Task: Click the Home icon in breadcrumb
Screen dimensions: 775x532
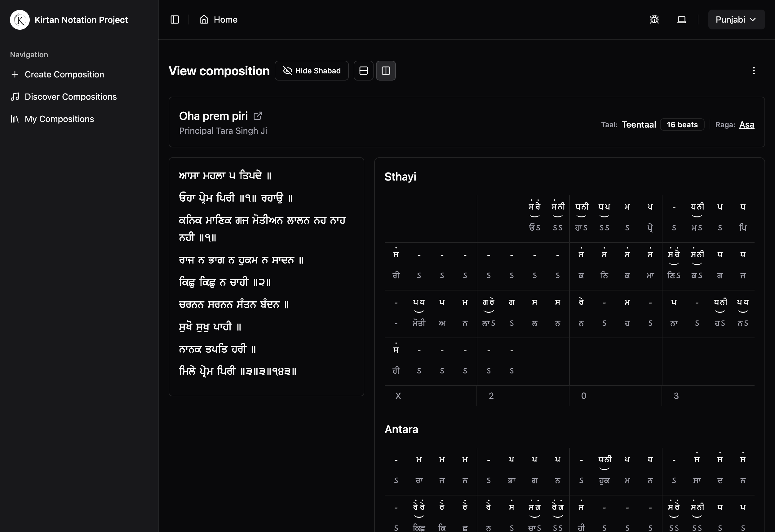Action: click(204, 20)
